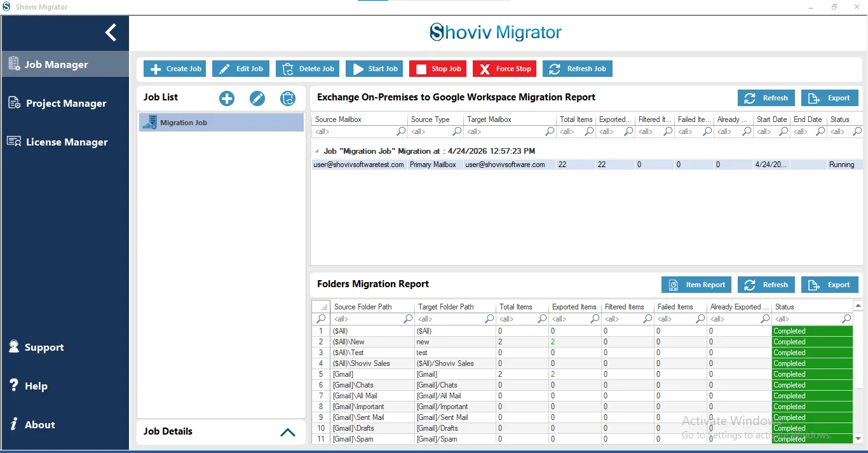Select ($All)\Shoviv Sales folder row
The height and width of the screenshot is (453, 868).
point(582,363)
